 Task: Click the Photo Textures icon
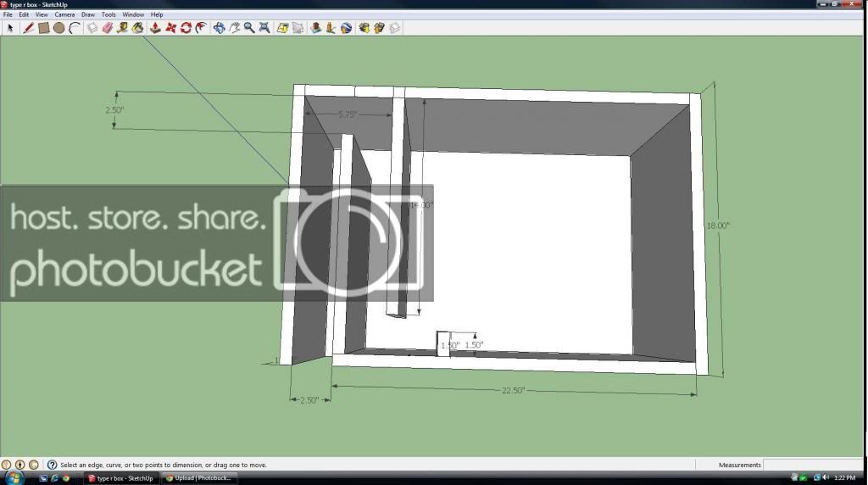tap(331, 28)
